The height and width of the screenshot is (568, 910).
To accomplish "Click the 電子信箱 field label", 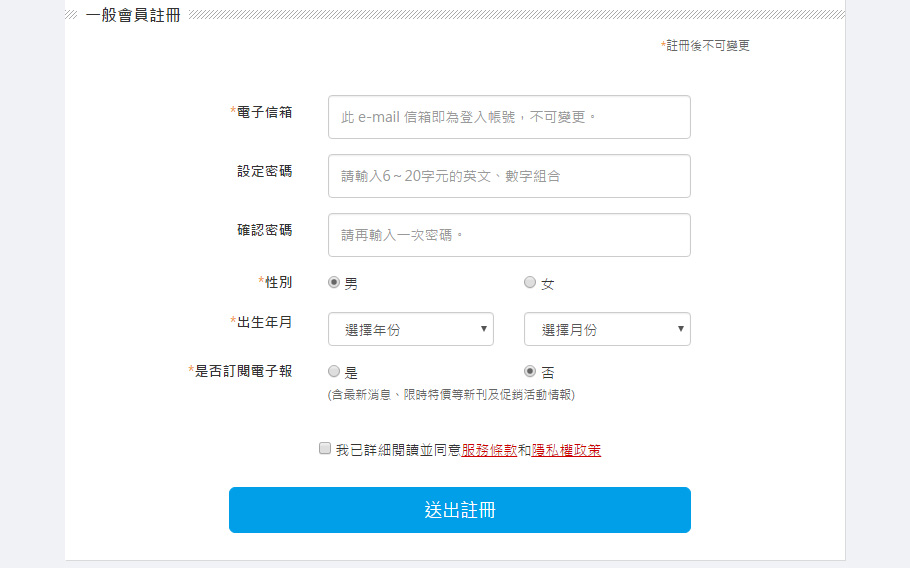I will 264,112.
